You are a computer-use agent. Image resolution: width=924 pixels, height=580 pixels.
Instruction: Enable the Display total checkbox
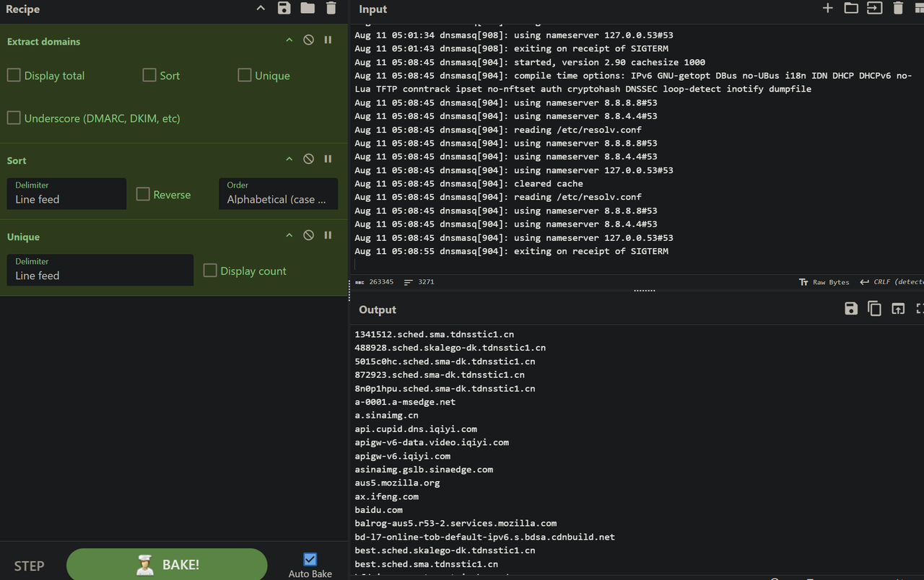pyautogui.click(x=14, y=76)
